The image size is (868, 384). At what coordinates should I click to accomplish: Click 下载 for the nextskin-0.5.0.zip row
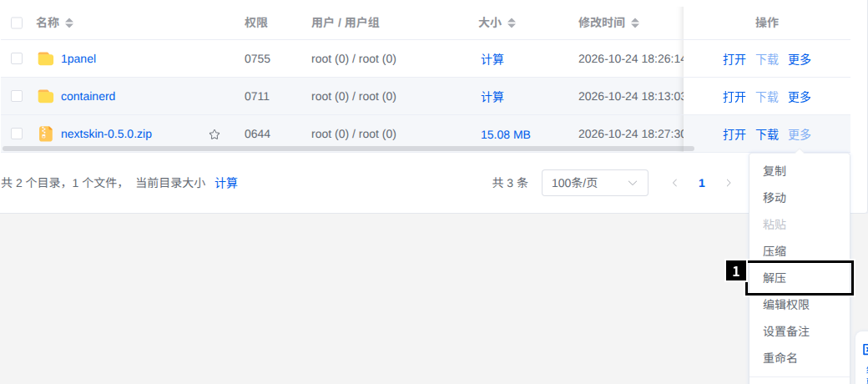click(767, 134)
